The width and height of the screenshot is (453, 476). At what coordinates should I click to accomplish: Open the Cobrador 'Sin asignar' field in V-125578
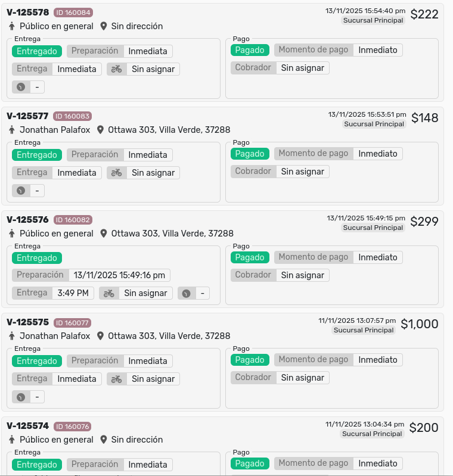pyautogui.click(x=302, y=68)
